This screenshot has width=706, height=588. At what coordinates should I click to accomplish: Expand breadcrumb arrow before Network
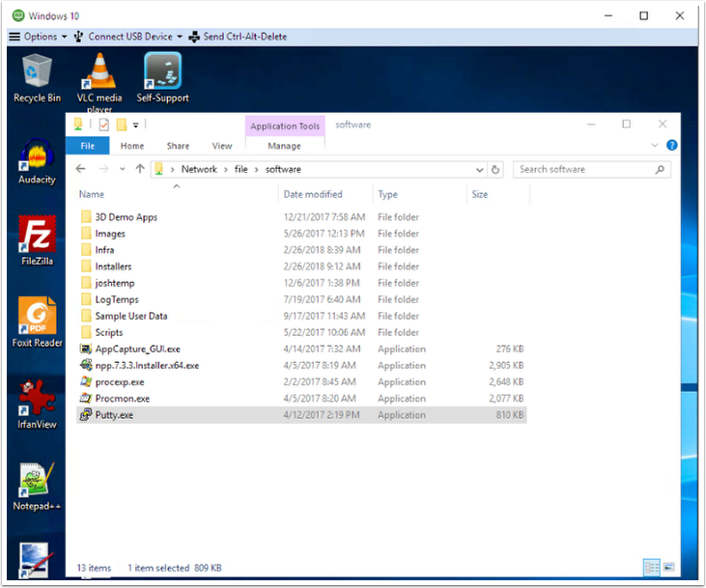(173, 169)
